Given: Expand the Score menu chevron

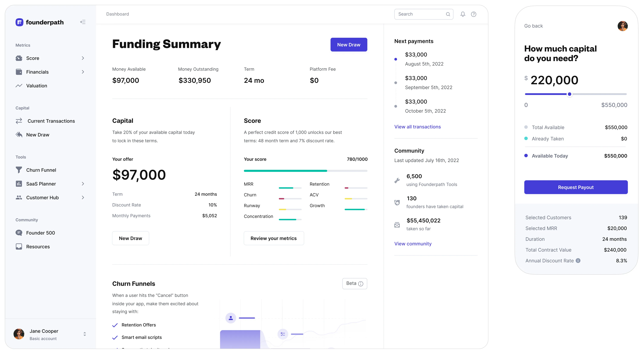Looking at the screenshot, I should (x=83, y=58).
